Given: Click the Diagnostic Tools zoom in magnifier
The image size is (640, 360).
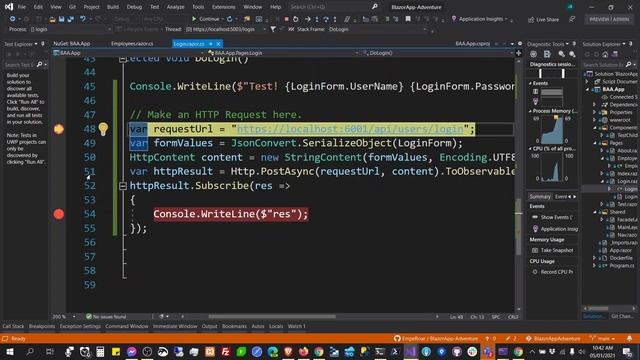Looking at the screenshot, I should [x=562, y=54].
